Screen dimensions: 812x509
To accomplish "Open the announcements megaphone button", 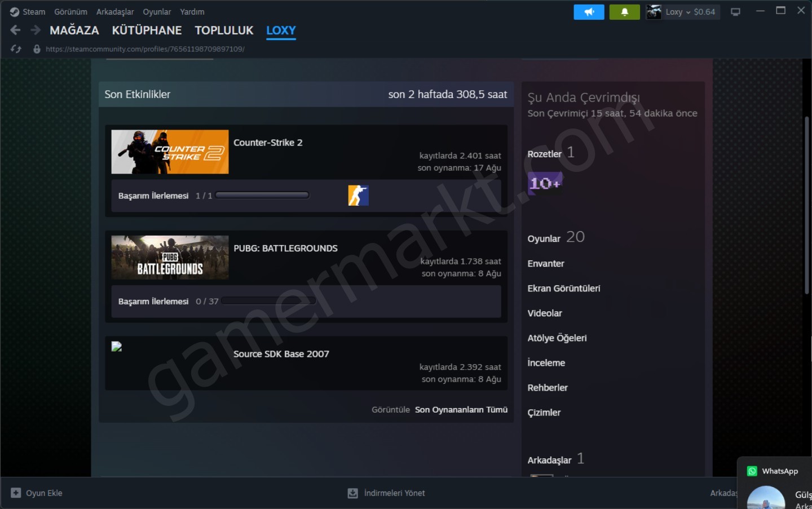I will (x=589, y=12).
